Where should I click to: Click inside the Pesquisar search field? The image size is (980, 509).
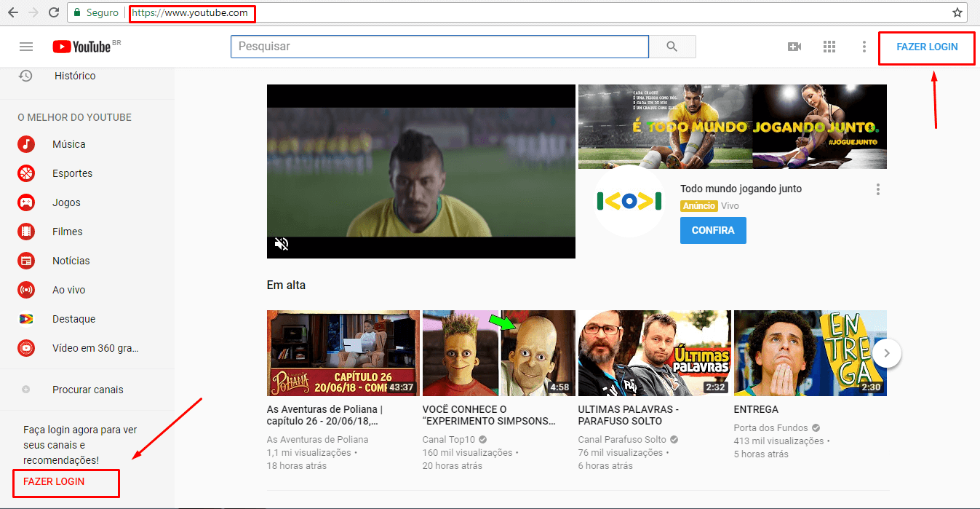pos(439,46)
